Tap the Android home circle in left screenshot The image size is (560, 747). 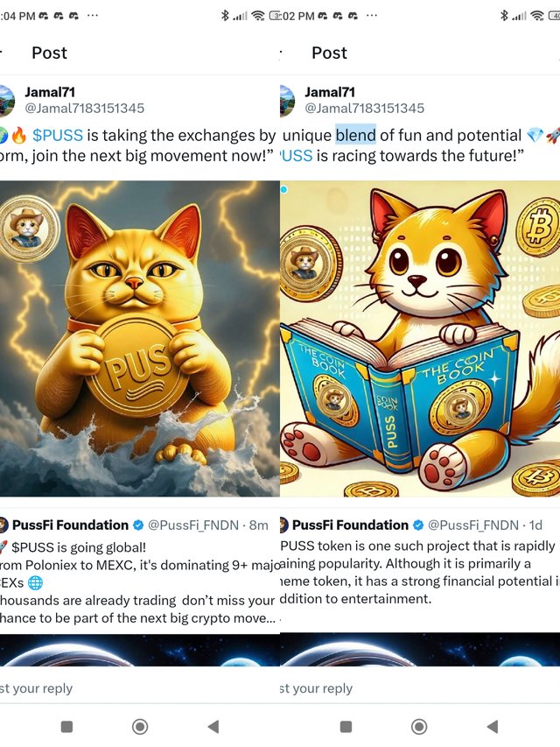coord(140,727)
